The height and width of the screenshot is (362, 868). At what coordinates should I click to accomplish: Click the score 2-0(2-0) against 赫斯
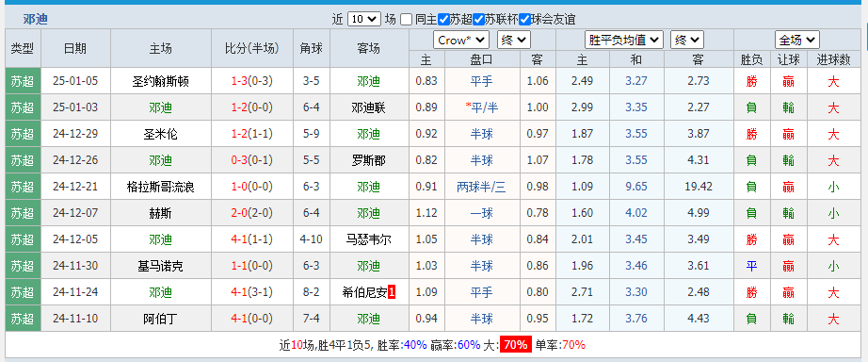252,213
